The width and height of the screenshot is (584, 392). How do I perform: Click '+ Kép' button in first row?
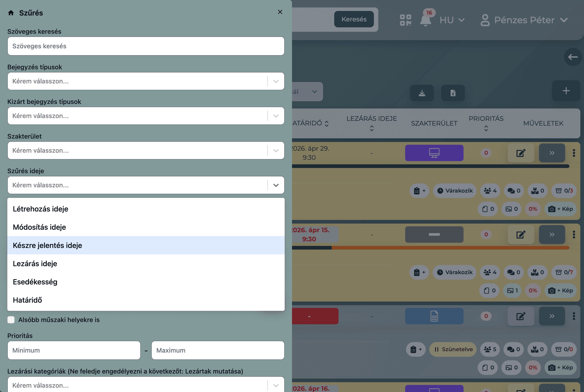[560, 209]
